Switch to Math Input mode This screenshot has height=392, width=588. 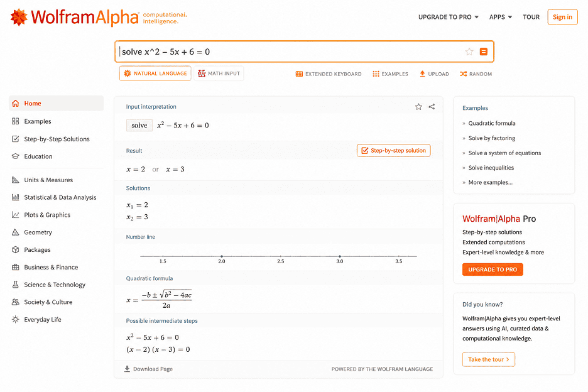[219, 73]
